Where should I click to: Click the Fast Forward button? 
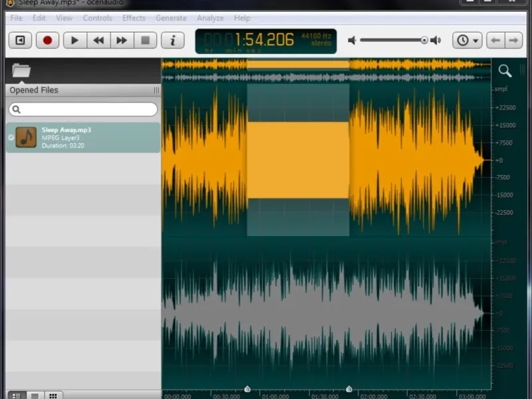[122, 41]
